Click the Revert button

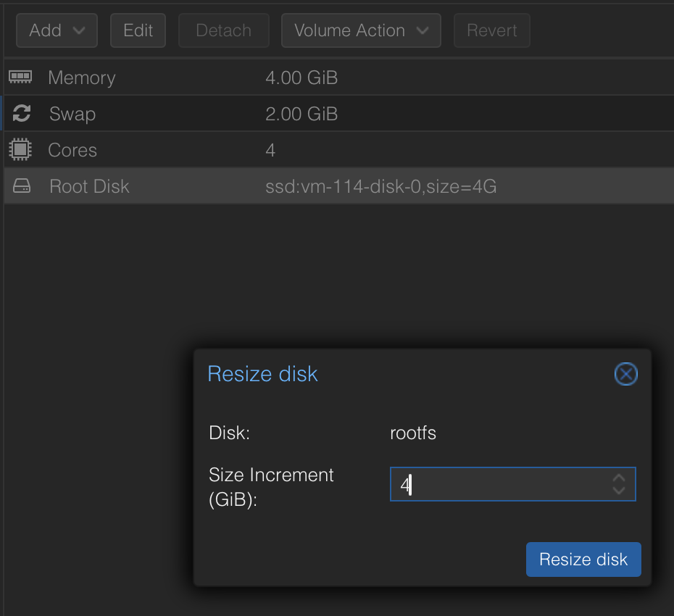(x=491, y=30)
